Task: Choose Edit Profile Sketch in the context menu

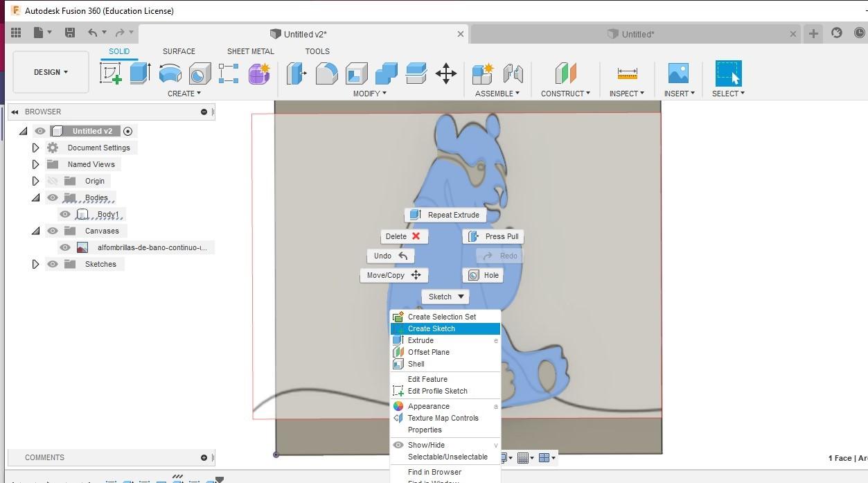Action: pyautogui.click(x=445, y=391)
